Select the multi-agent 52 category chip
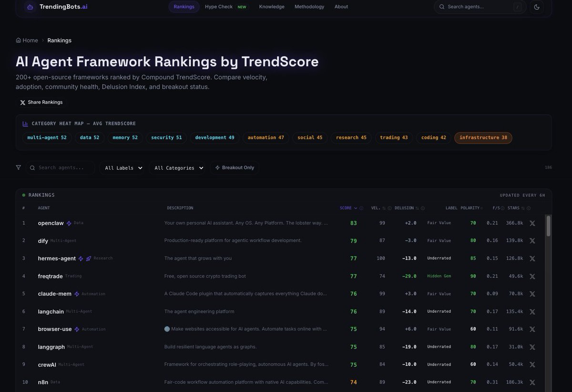572x392 pixels. click(x=47, y=138)
